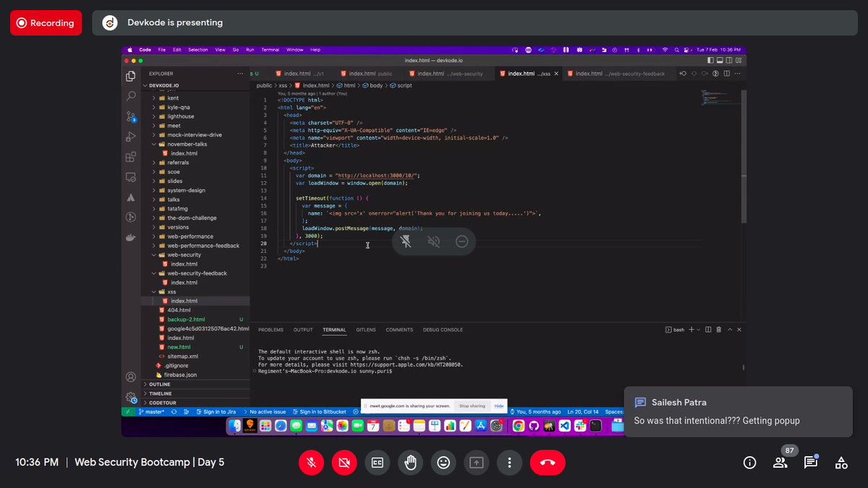Split the editor right

(x=728, y=74)
